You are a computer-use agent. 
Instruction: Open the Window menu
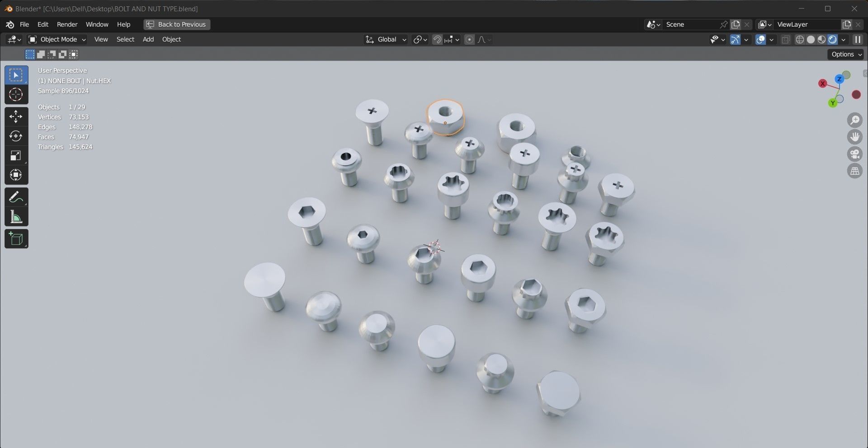[97, 24]
